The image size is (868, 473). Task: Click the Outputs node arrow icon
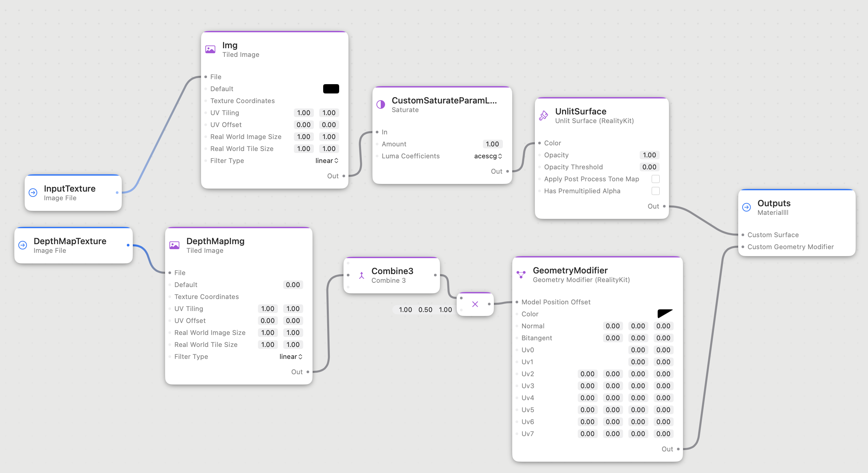coord(747,207)
